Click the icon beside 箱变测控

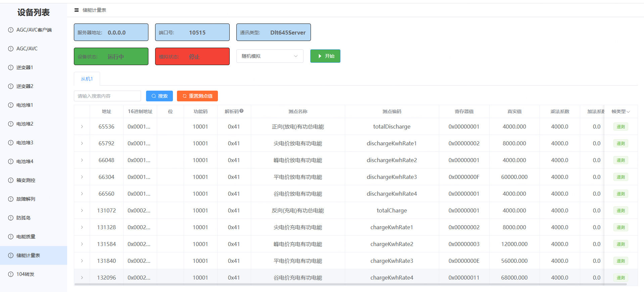pyautogui.click(x=11, y=180)
